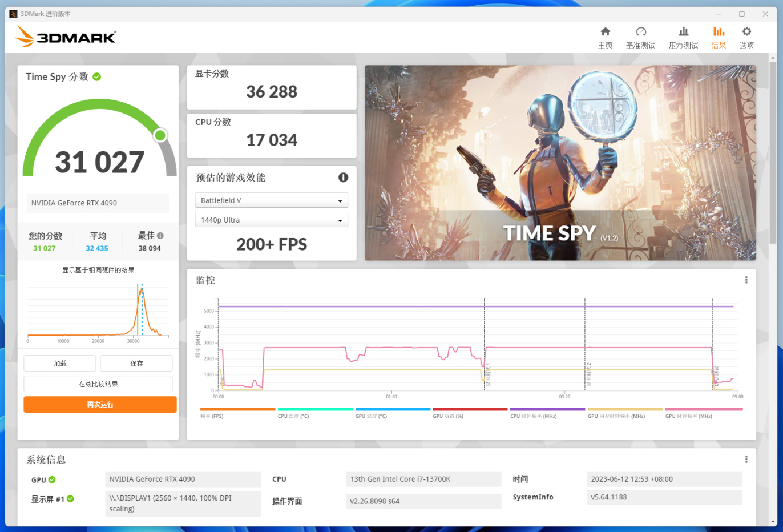Click the 平均 score 32 435
This screenshot has height=532, width=783.
coord(97,248)
